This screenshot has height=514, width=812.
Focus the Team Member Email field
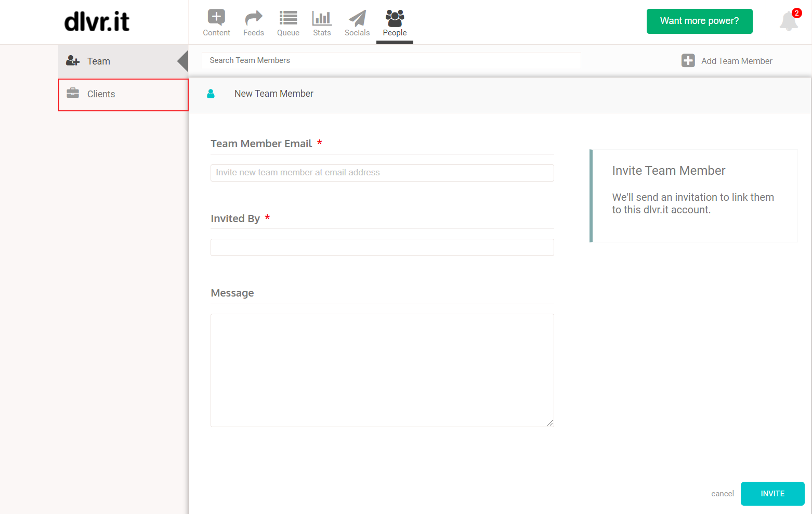pyautogui.click(x=382, y=173)
